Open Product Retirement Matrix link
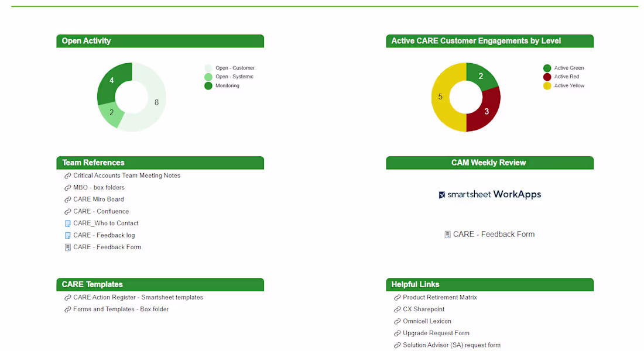 click(440, 297)
